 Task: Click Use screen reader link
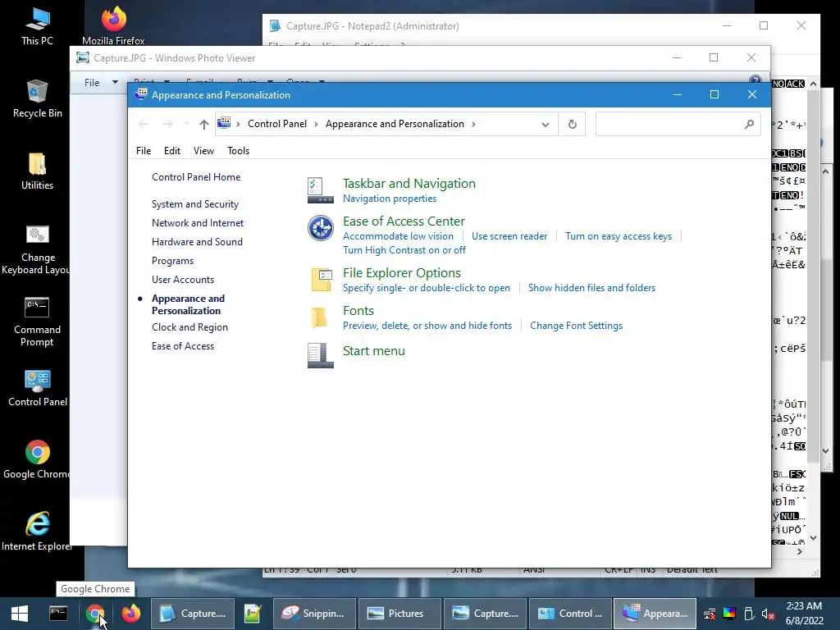coord(509,236)
